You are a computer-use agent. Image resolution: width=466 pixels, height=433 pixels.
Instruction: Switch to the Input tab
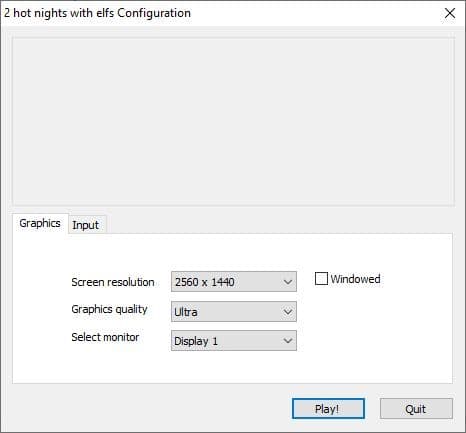pyautogui.click(x=87, y=225)
